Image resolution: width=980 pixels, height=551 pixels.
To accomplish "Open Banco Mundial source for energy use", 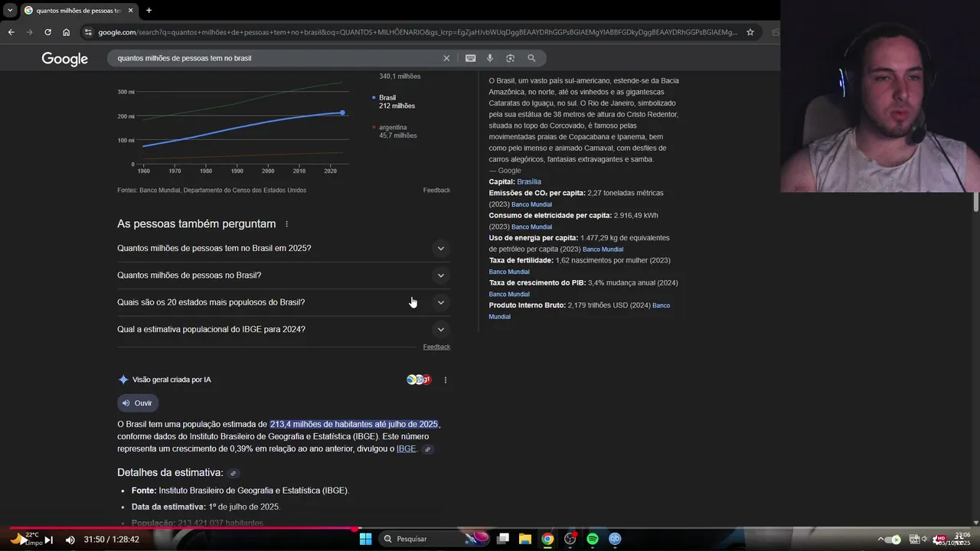I will click(x=603, y=249).
